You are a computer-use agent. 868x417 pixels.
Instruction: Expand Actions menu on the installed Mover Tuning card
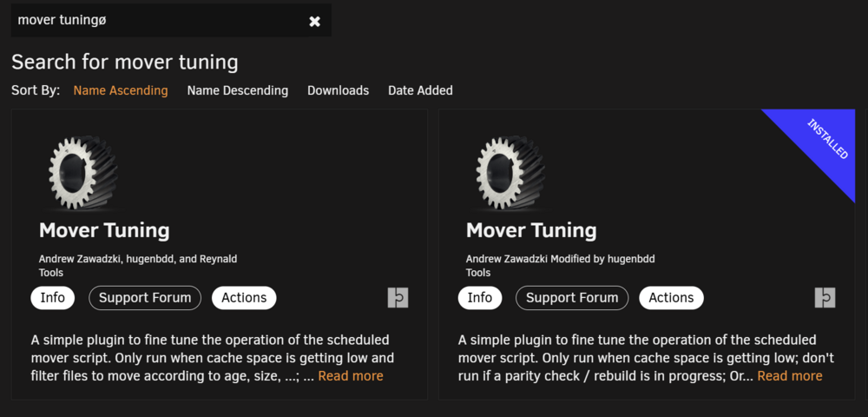click(672, 298)
